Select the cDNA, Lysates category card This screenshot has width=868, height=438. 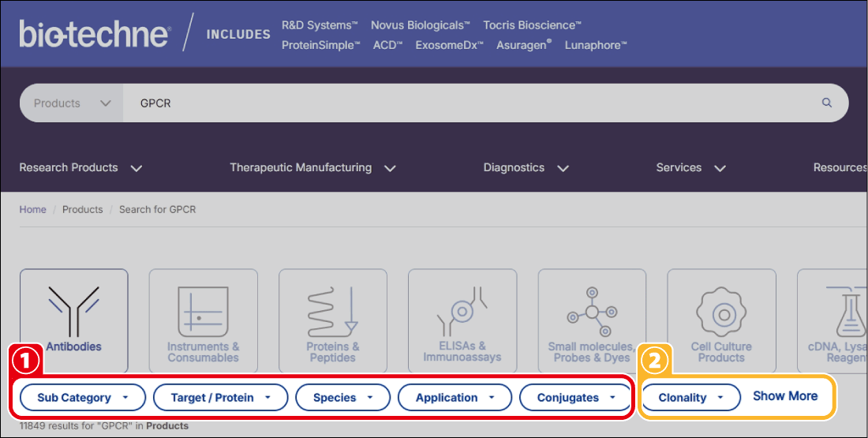[832, 320]
